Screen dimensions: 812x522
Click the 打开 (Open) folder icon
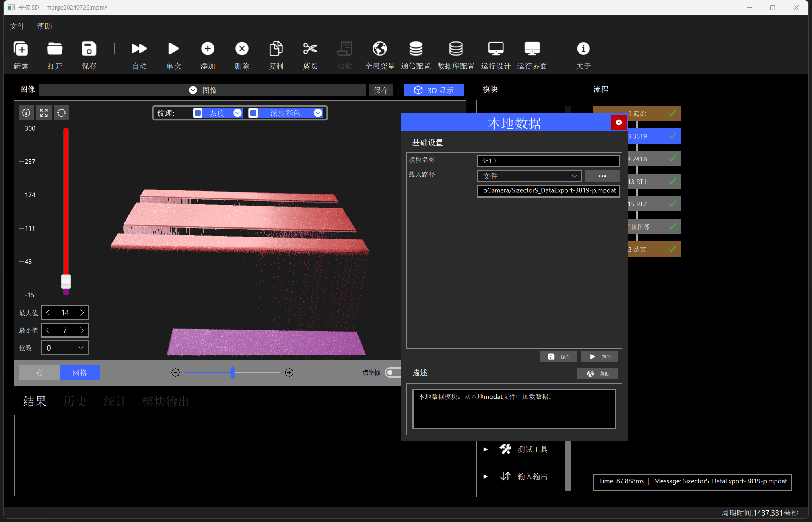point(55,49)
